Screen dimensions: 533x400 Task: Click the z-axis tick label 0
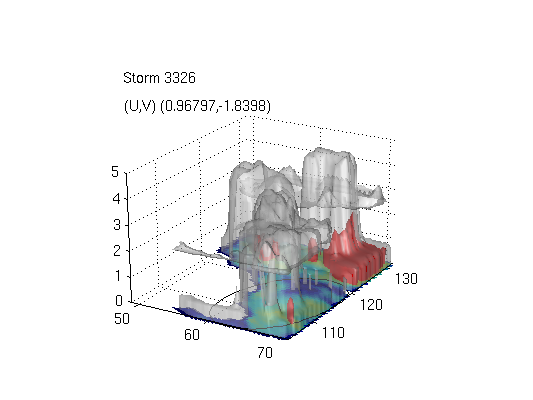tap(119, 301)
